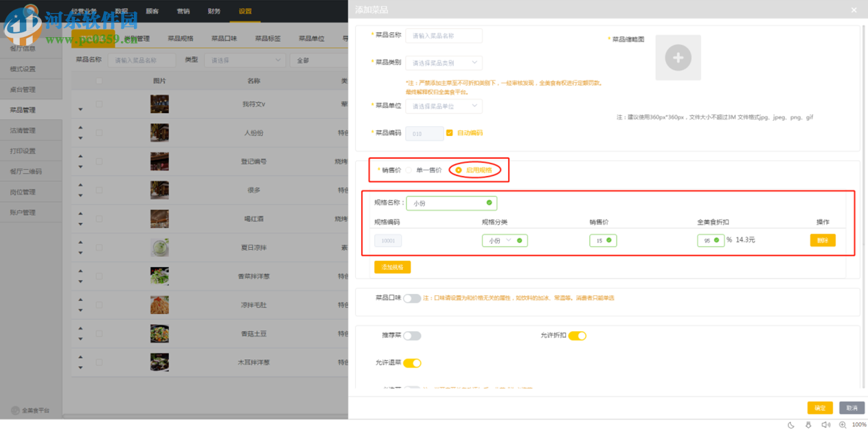Open the 财务 menu in top bar
The image size is (868, 432).
[214, 11]
